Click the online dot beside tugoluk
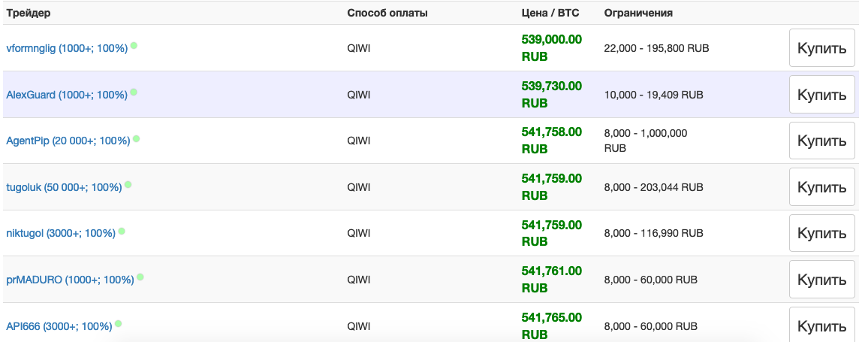Viewport: 868px width, 342px height. (128, 185)
